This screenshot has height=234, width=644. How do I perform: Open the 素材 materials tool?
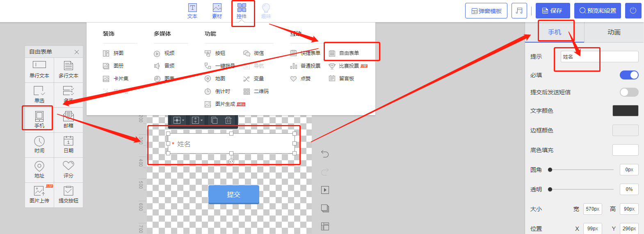pyautogui.click(x=217, y=11)
